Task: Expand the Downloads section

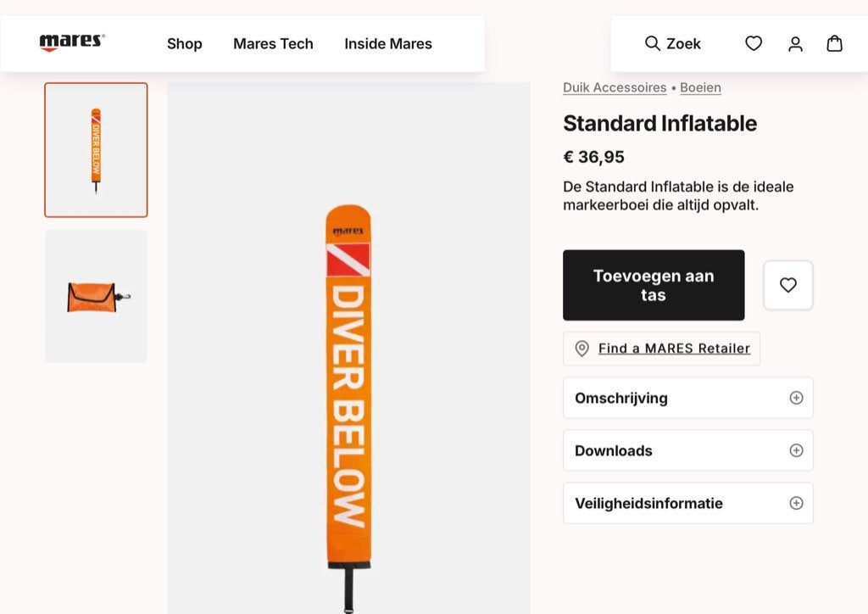Action: point(688,450)
